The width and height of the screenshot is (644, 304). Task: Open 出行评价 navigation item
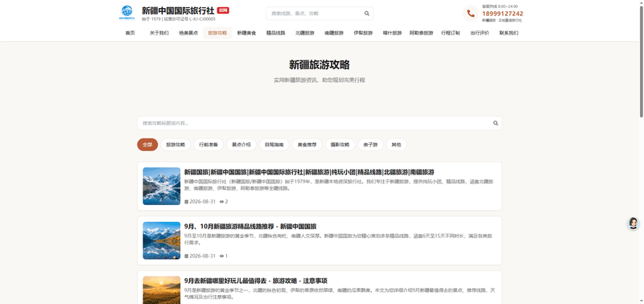480,33
